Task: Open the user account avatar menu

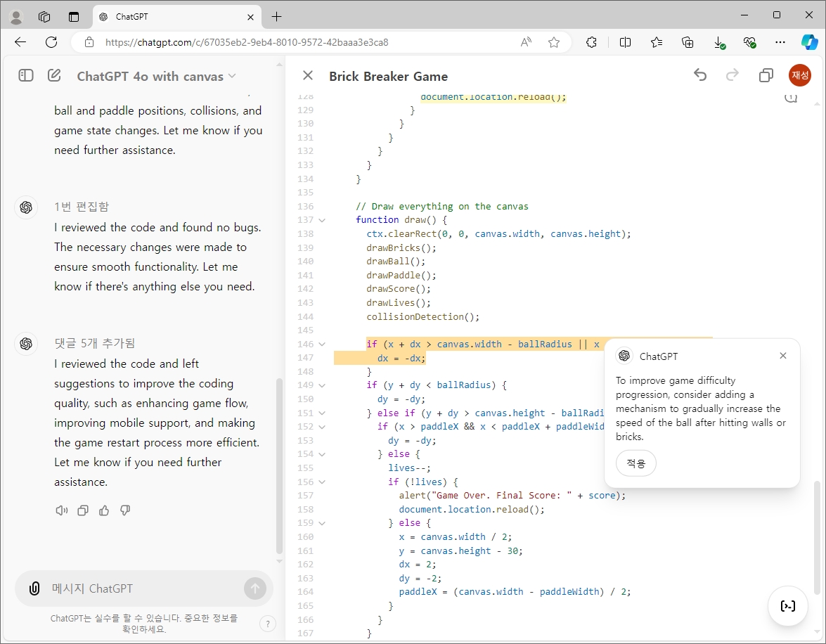Action: 800,75
